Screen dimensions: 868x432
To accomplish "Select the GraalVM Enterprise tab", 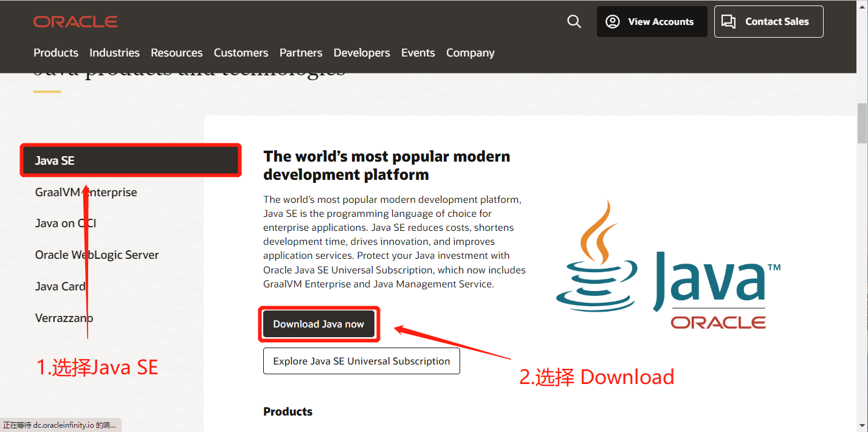I will (86, 192).
